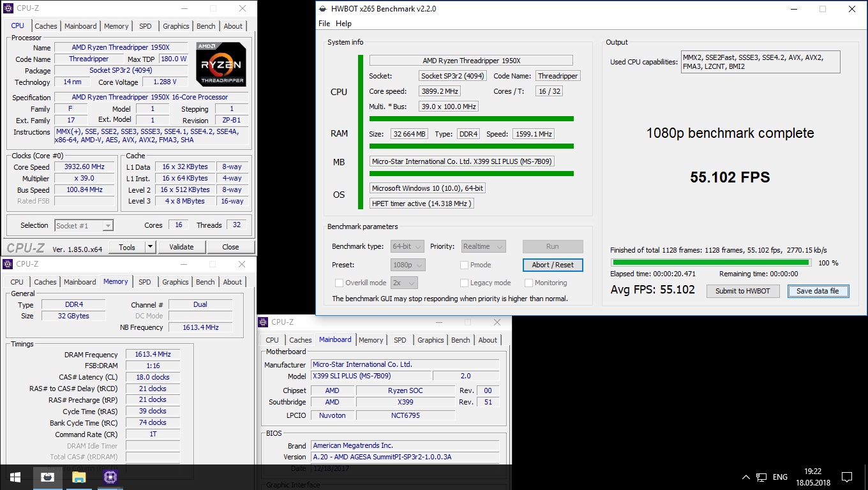Select SPD tab in CPU-Z Memory window
The width and height of the screenshot is (868, 490).
click(x=145, y=282)
